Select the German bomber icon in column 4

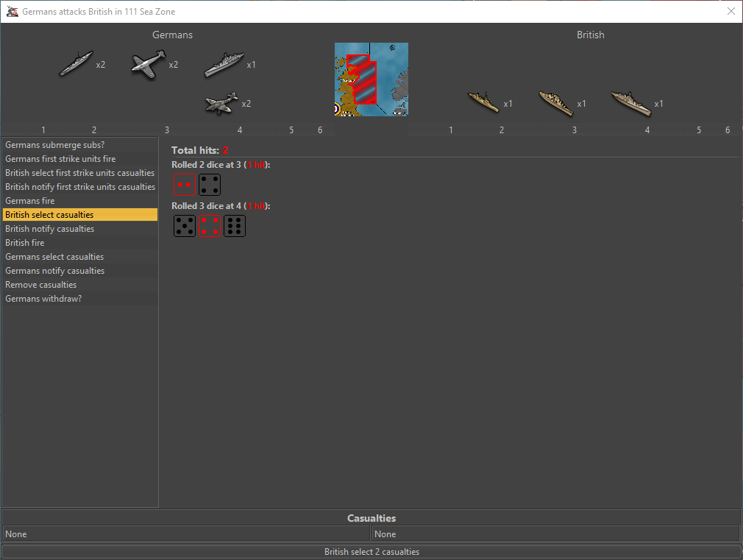coord(221,103)
